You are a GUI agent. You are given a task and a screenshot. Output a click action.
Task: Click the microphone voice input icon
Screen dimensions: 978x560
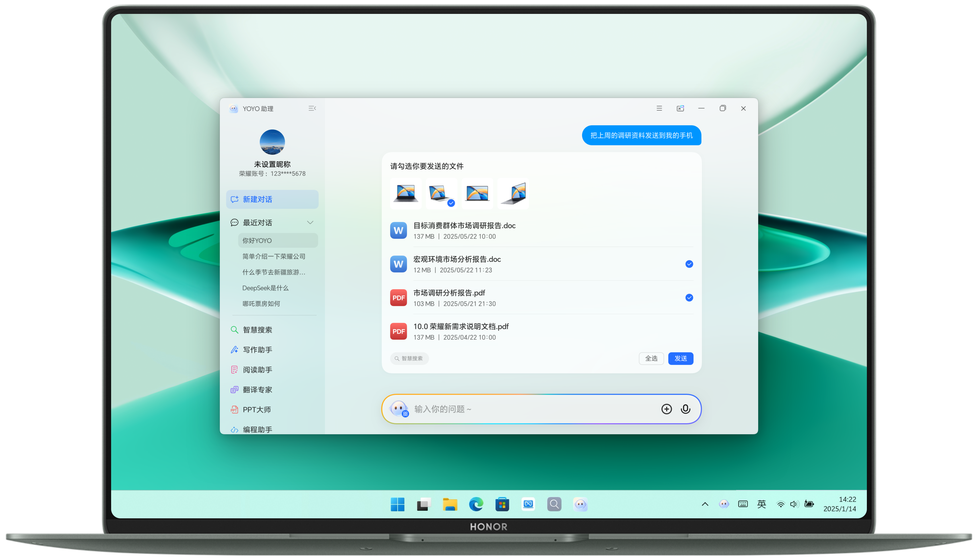(x=685, y=409)
